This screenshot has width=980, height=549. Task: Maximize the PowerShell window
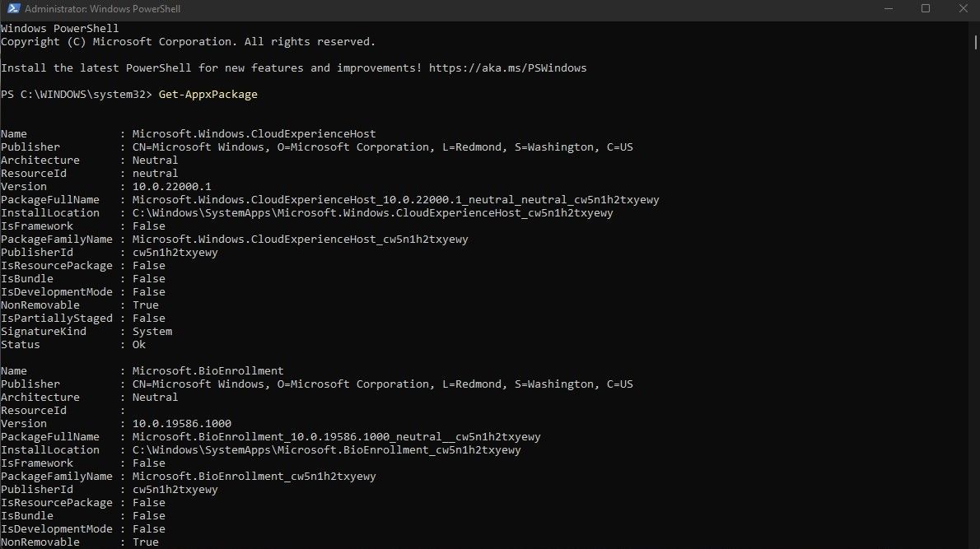click(x=925, y=9)
